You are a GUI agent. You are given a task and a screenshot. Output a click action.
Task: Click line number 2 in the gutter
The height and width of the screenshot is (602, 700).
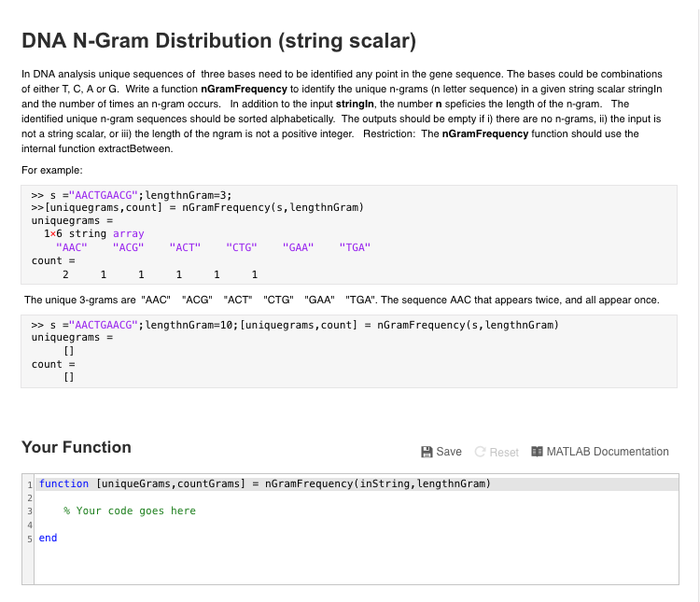(x=30, y=498)
